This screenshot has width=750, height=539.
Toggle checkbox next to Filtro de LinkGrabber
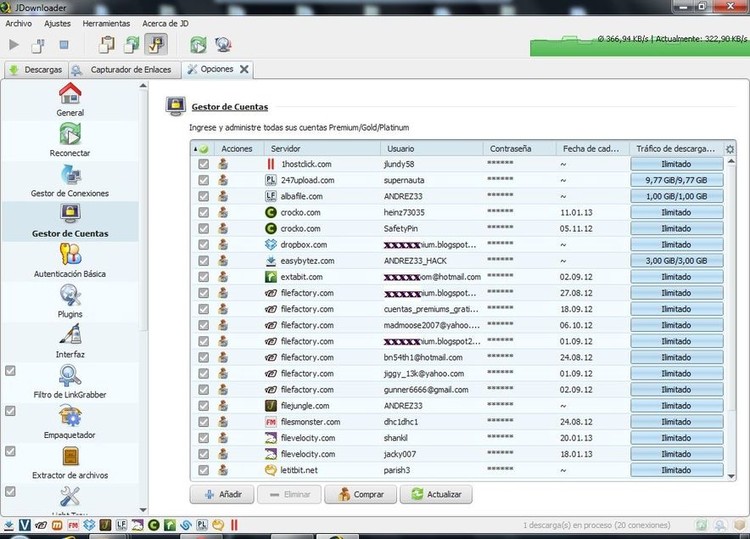point(10,371)
